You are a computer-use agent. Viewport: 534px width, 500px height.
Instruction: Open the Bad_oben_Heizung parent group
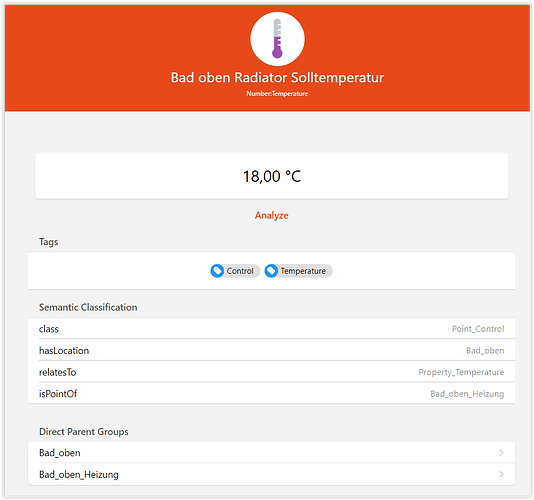click(271, 474)
